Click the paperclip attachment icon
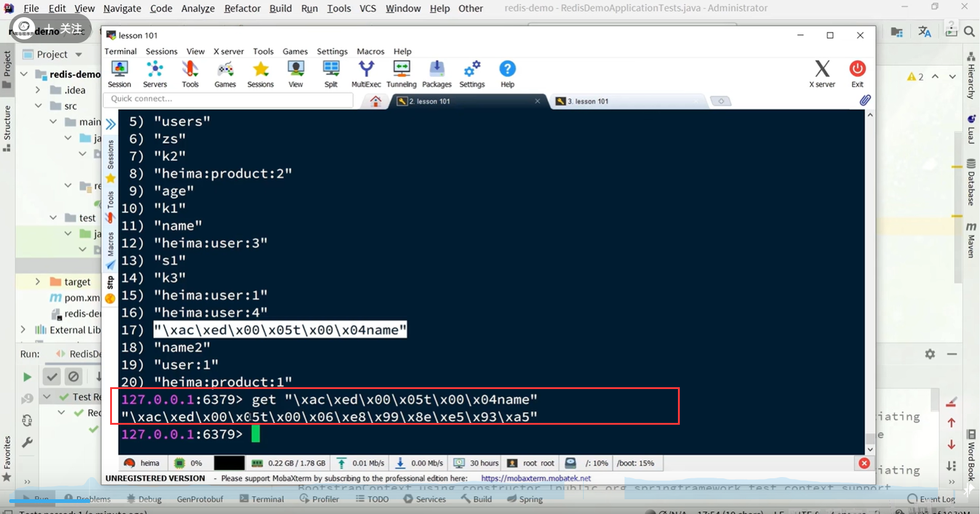980x514 pixels. click(x=865, y=100)
